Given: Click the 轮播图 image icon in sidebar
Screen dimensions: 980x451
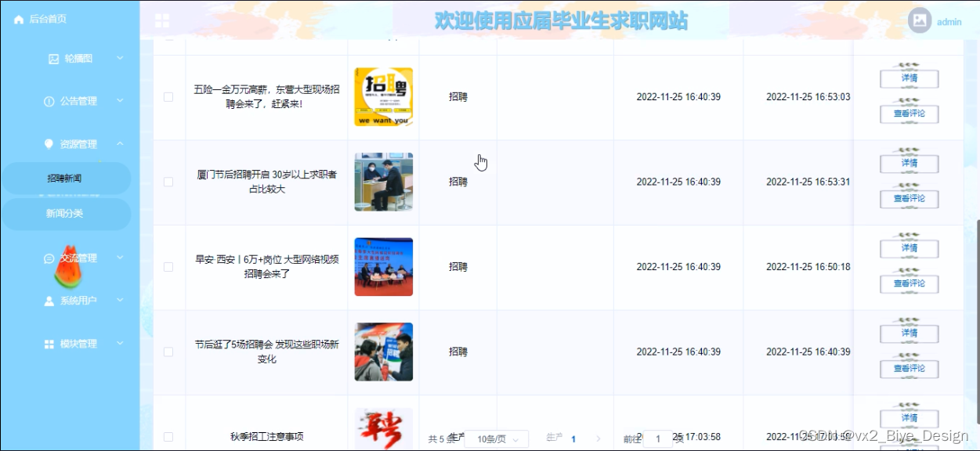Looking at the screenshot, I should 53,59.
